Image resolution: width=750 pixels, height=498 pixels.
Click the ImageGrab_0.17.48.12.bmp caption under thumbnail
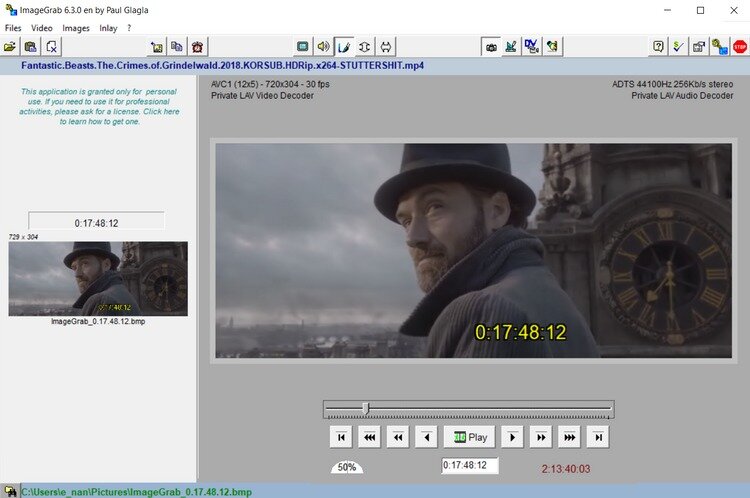pos(98,321)
